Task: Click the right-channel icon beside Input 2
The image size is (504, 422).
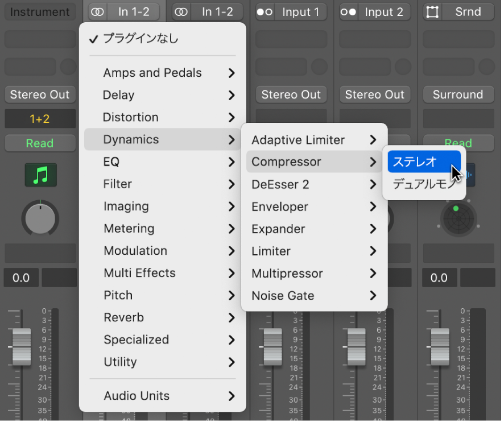Action: pos(348,12)
